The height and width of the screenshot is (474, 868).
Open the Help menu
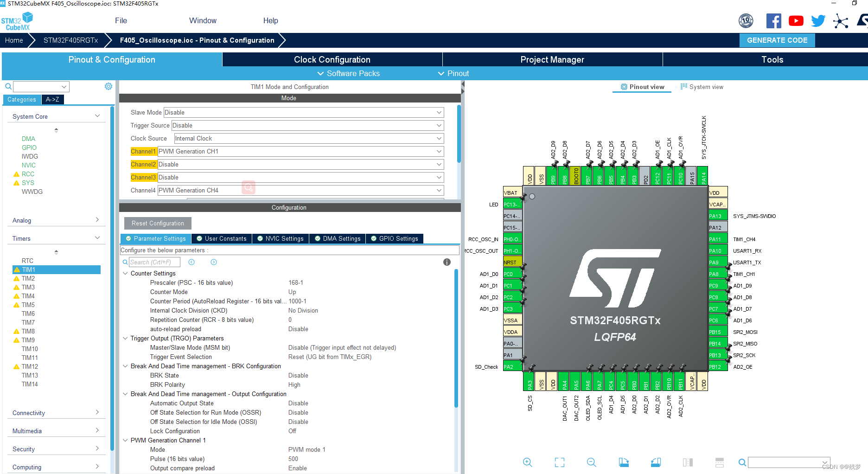point(270,20)
